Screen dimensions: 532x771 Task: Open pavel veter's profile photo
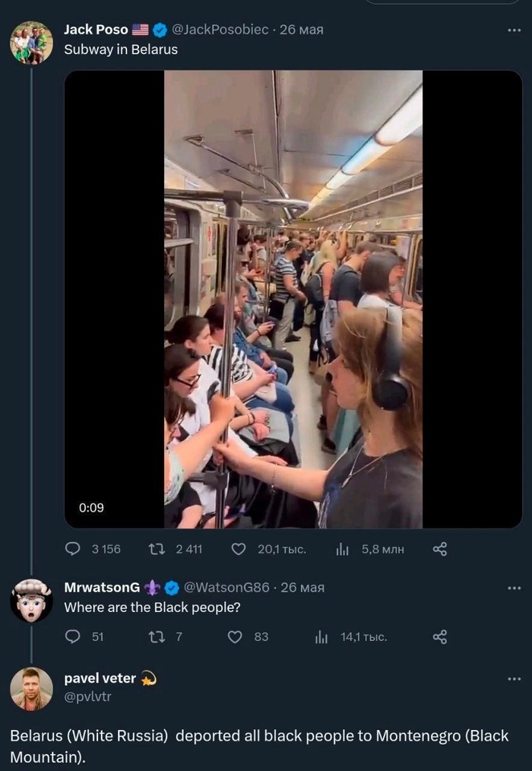(x=31, y=689)
